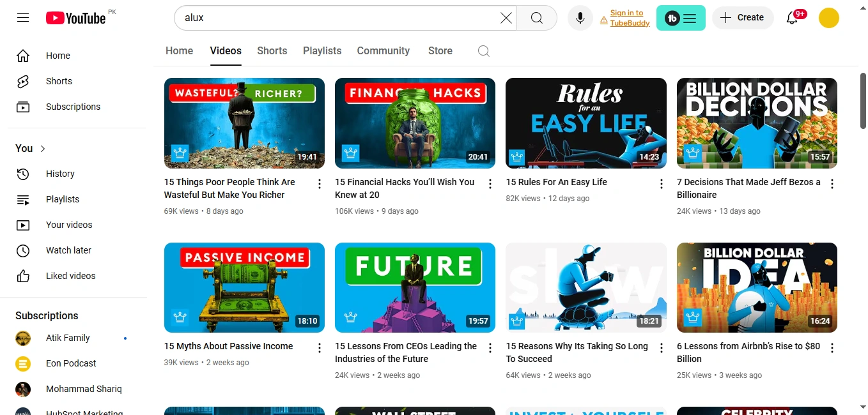Expand the You section chevron
The height and width of the screenshot is (415, 868).
pyautogui.click(x=43, y=149)
